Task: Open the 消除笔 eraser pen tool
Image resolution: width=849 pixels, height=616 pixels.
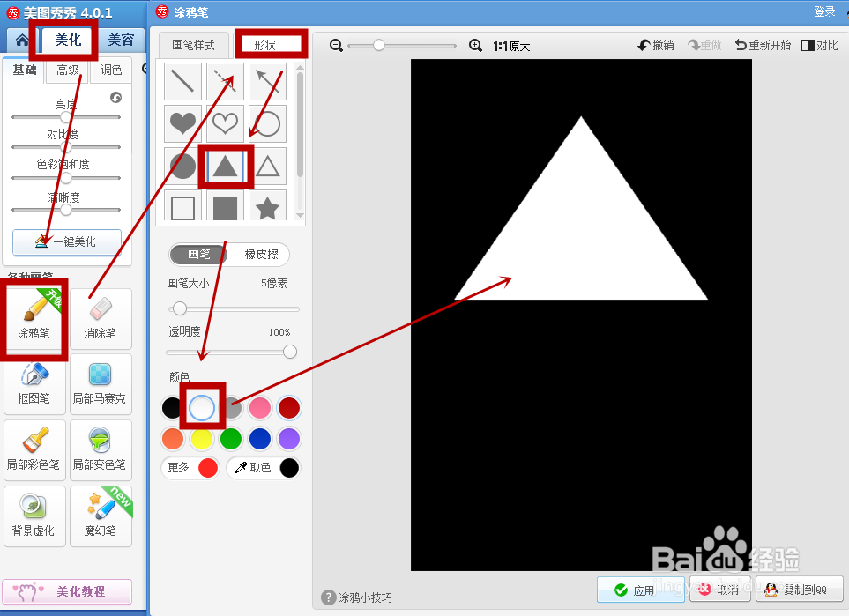Action: [x=101, y=318]
